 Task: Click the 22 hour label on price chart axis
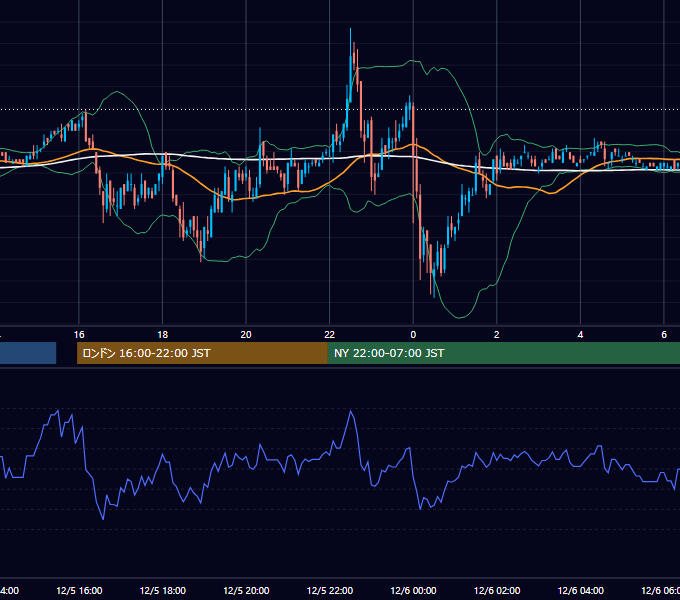tap(330, 335)
